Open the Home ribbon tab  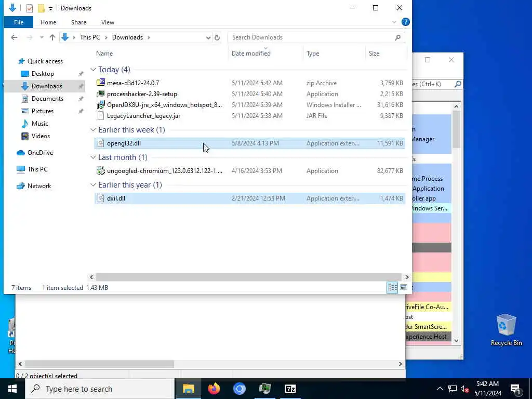point(48,22)
